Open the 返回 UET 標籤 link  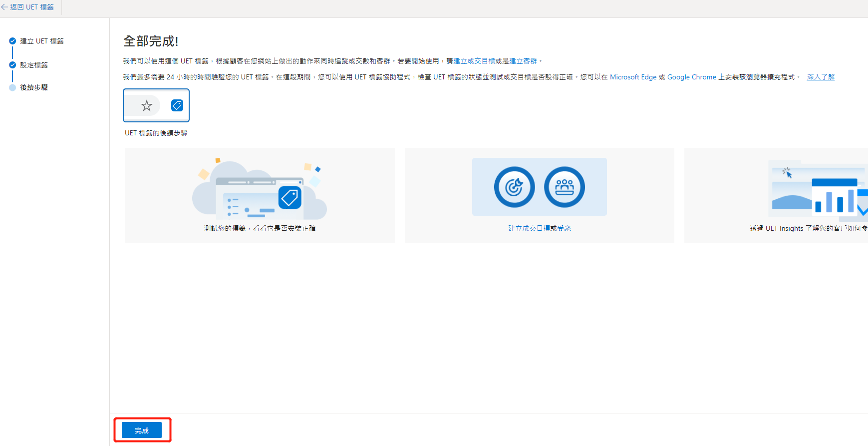(32, 7)
